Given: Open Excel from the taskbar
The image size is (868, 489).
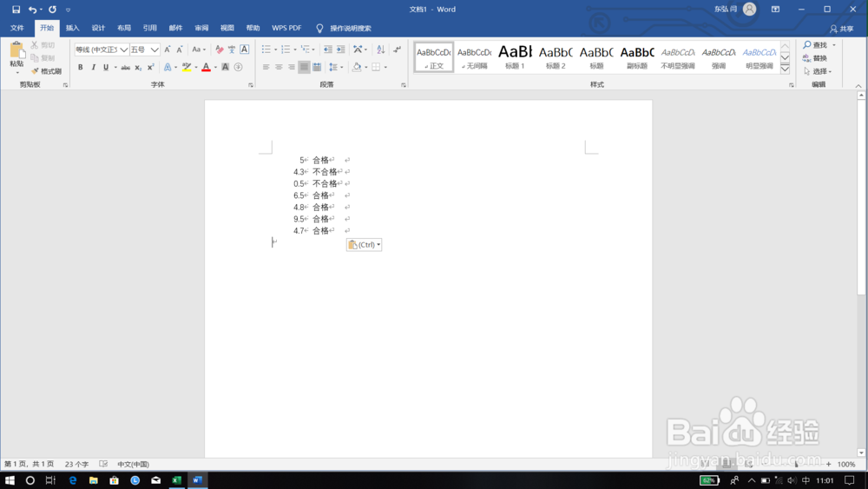Looking at the screenshot, I should coord(176,480).
